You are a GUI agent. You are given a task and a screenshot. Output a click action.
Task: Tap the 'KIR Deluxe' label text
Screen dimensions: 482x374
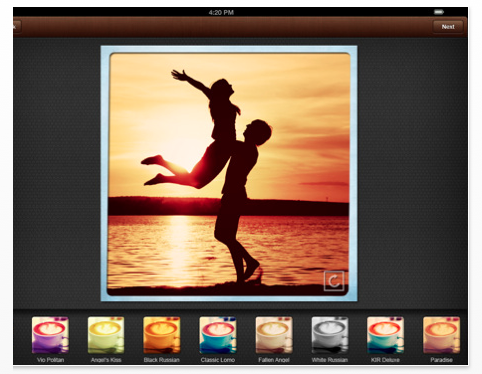point(385,360)
